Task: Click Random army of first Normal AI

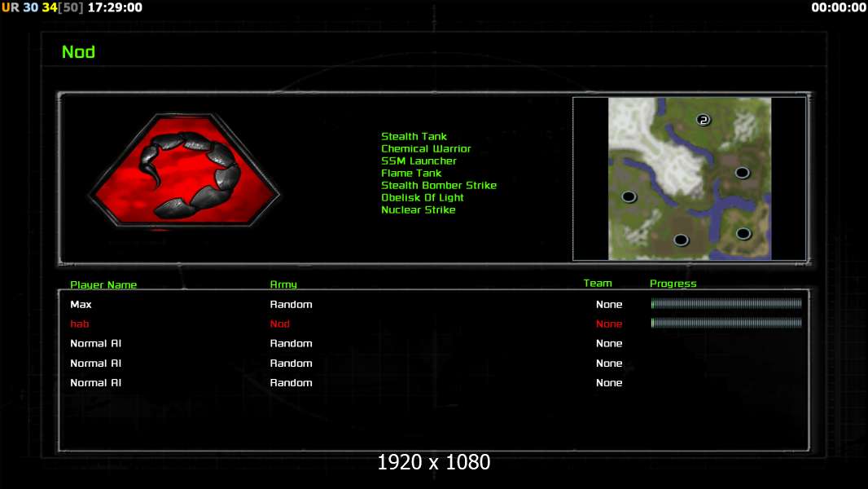Action: (x=291, y=343)
